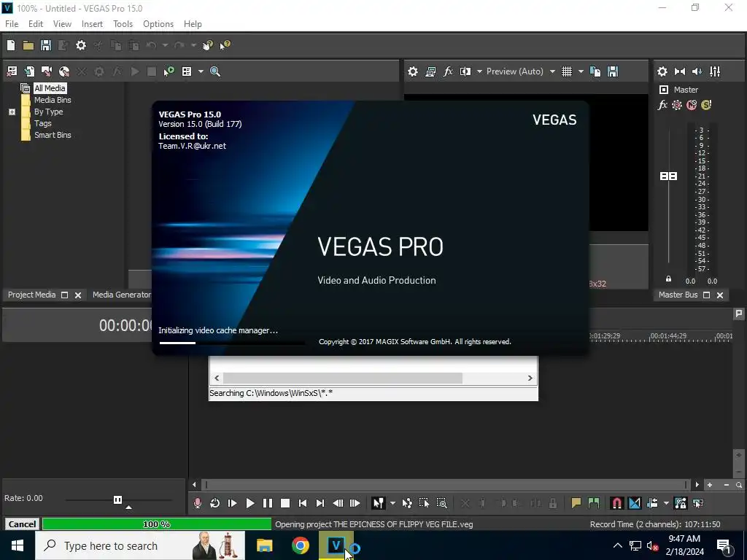747x560 pixels.
Task: Open the Project Media views list icon
Action: 187,71
